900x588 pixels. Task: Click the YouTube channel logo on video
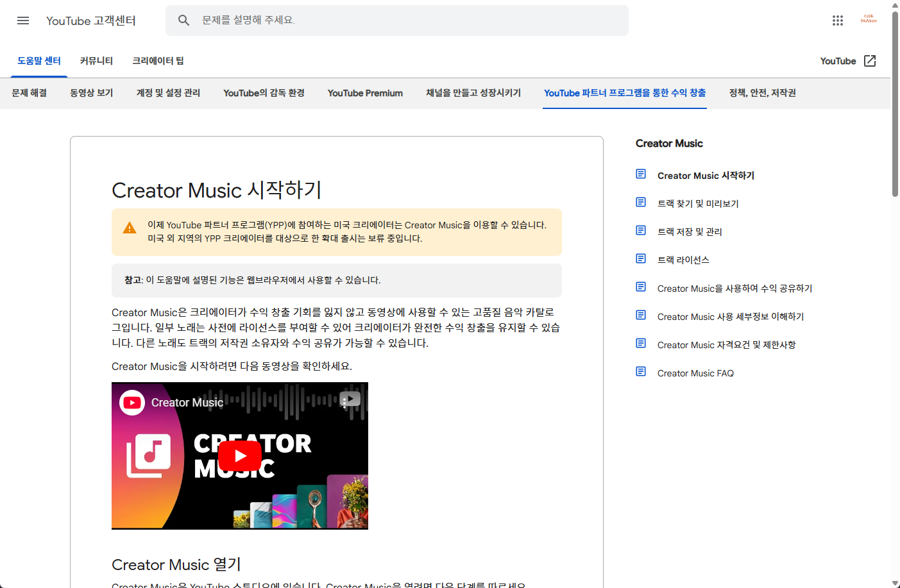tap(132, 403)
